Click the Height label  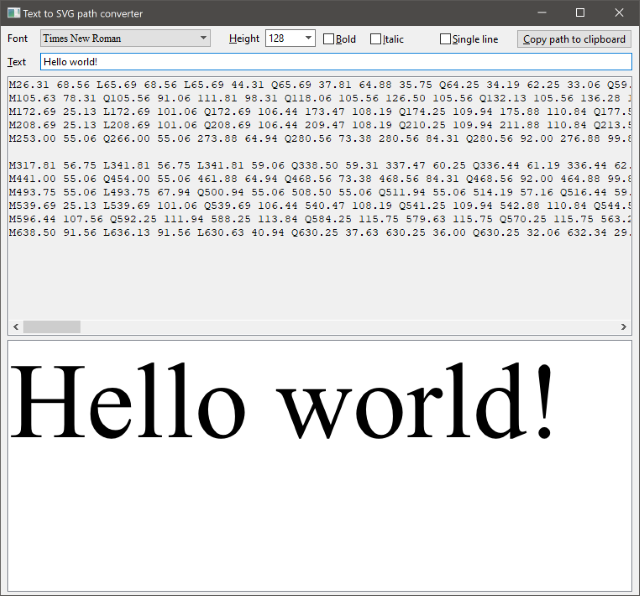point(244,39)
